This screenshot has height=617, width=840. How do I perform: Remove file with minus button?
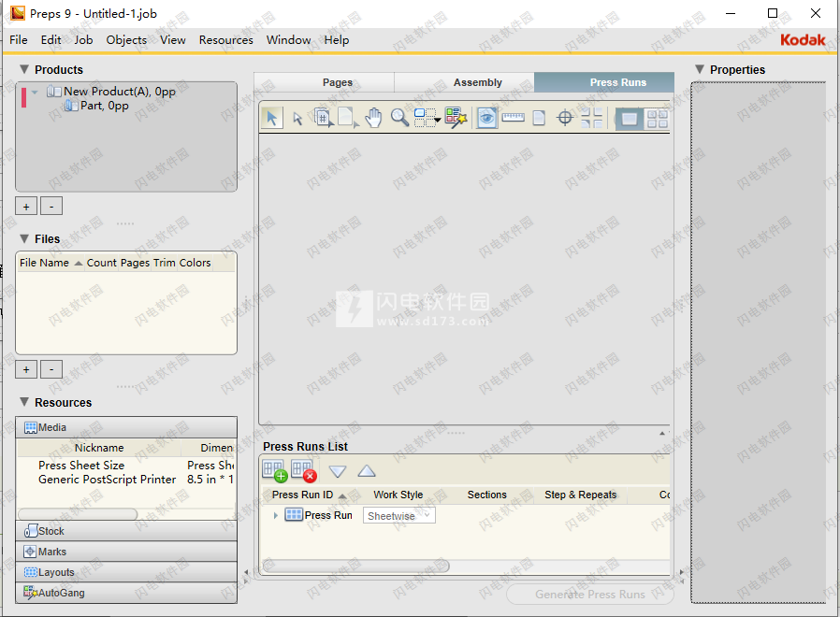[x=51, y=369]
